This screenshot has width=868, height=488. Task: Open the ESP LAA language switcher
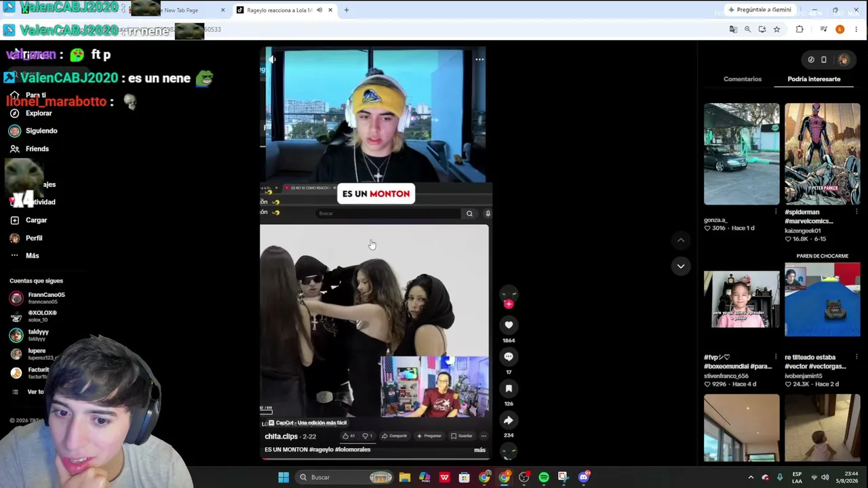click(x=797, y=477)
